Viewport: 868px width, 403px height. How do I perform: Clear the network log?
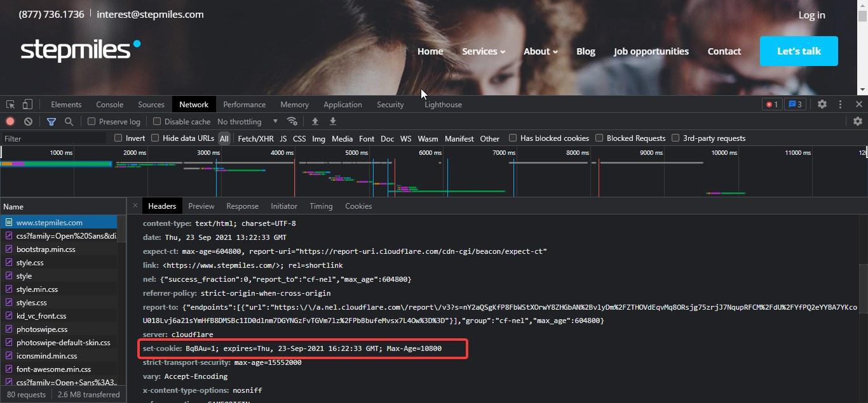click(28, 121)
